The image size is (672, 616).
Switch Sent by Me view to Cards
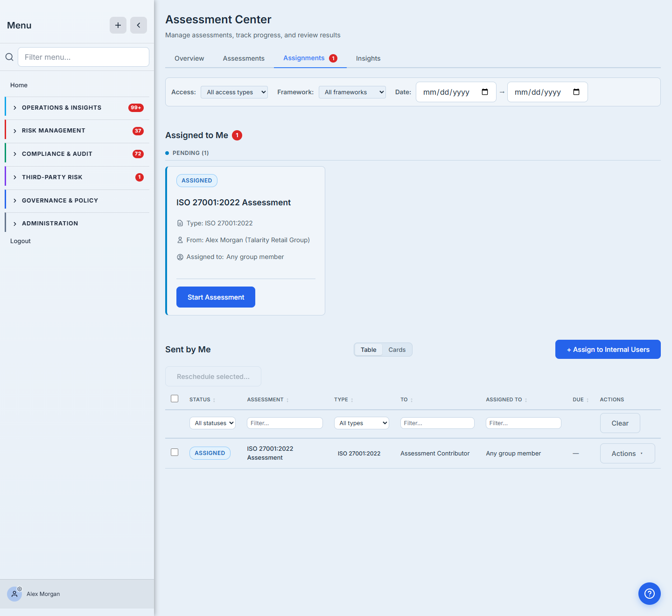coord(397,350)
